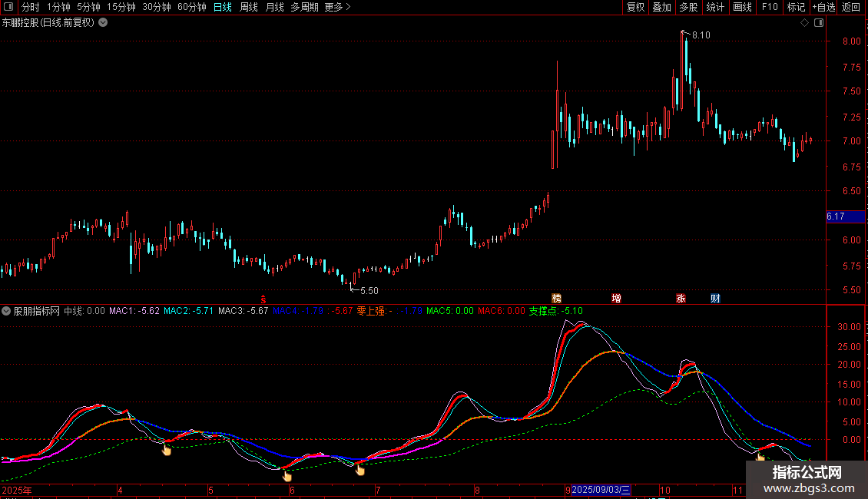Open the 东鹏控股 chart title dropdown arrow
The height and width of the screenshot is (499, 868).
click(x=103, y=23)
